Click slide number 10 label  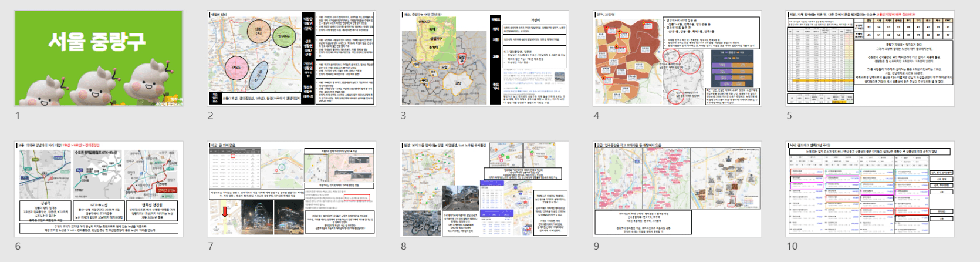pyautogui.click(x=792, y=246)
